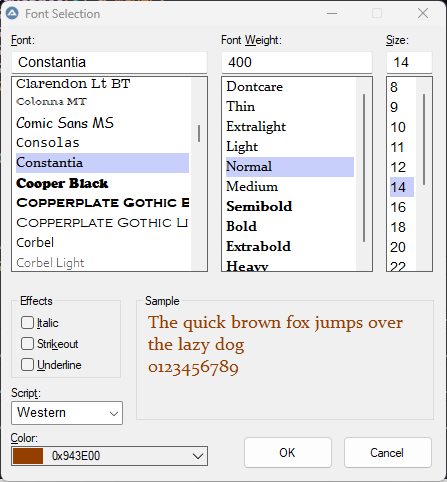This screenshot has width=447, height=482.
Task: Select Constantia in the font list
Action: (x=102, y=163)
